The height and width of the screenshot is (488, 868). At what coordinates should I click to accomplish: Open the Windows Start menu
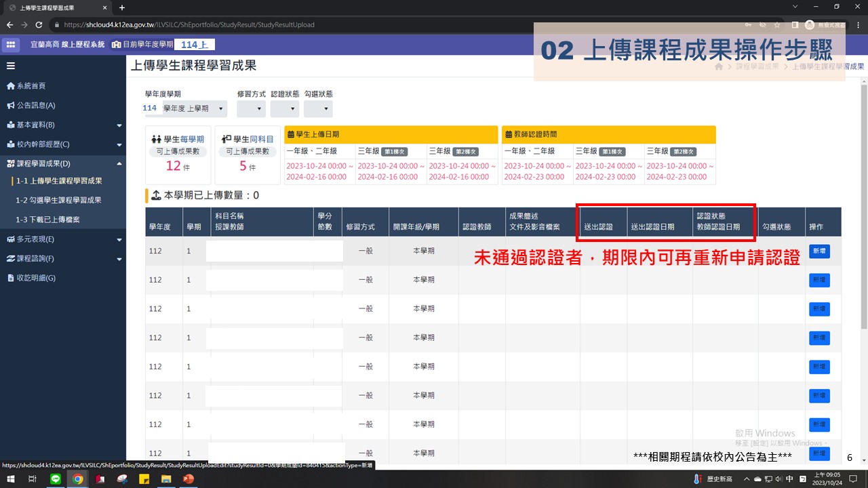pyautogui.click(x=10, y=479)
